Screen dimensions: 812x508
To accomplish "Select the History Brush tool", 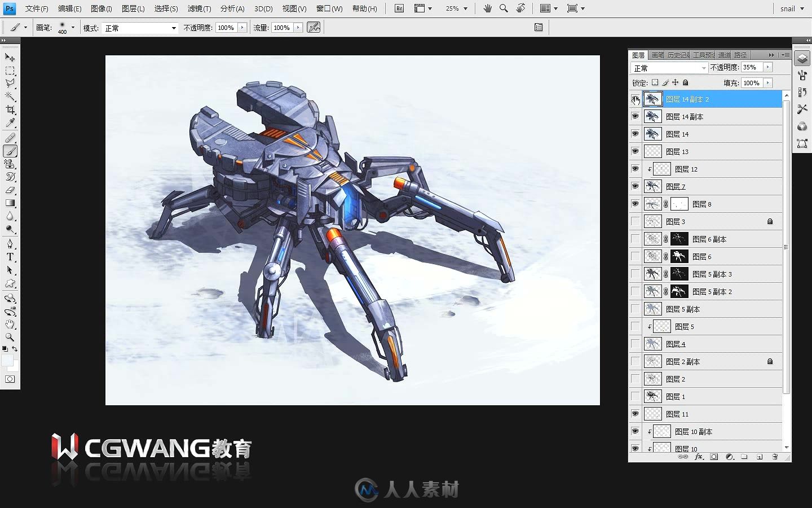I will (x=10, y=177).
